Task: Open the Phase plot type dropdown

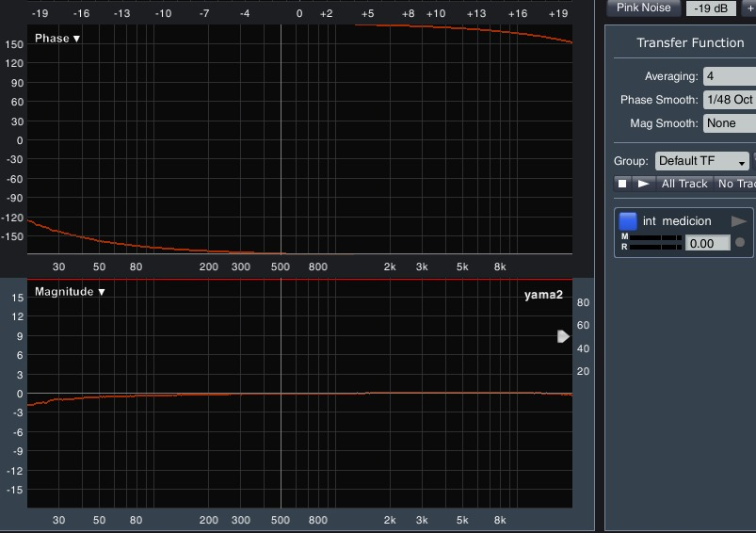Action: (57, 39)
